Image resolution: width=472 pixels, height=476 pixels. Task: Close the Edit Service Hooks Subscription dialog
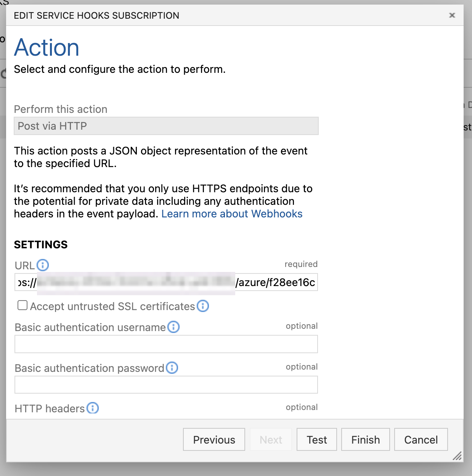tap(452, 15)
